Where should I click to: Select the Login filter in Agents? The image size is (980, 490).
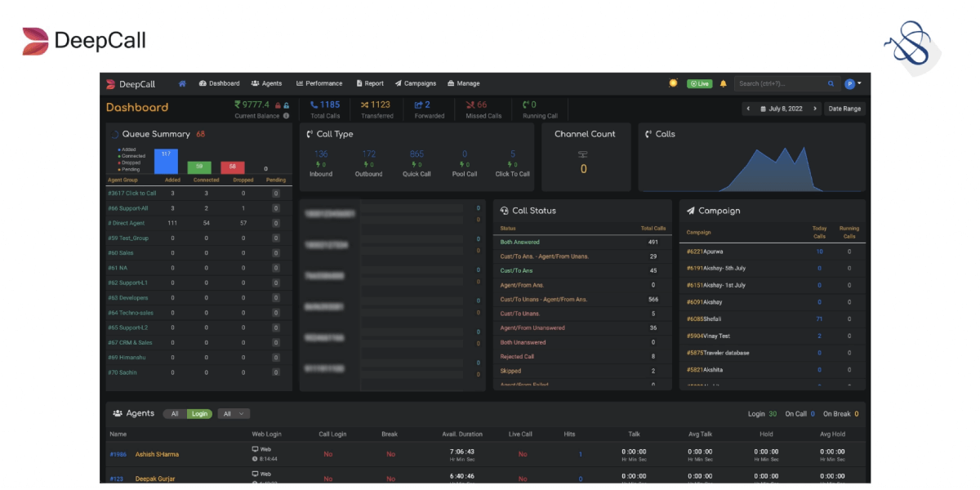(x=199, y=414)
